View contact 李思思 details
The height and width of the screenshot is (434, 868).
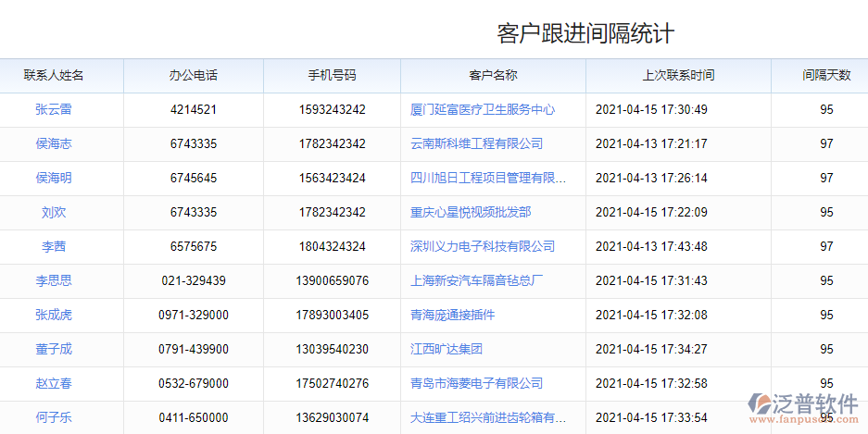pyautogui.click(x=54, y=280)
